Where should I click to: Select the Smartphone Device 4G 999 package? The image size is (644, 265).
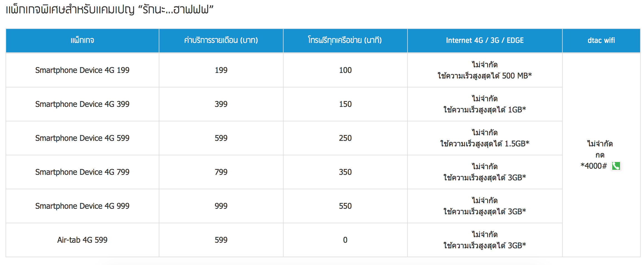click(x=82, y=206)
